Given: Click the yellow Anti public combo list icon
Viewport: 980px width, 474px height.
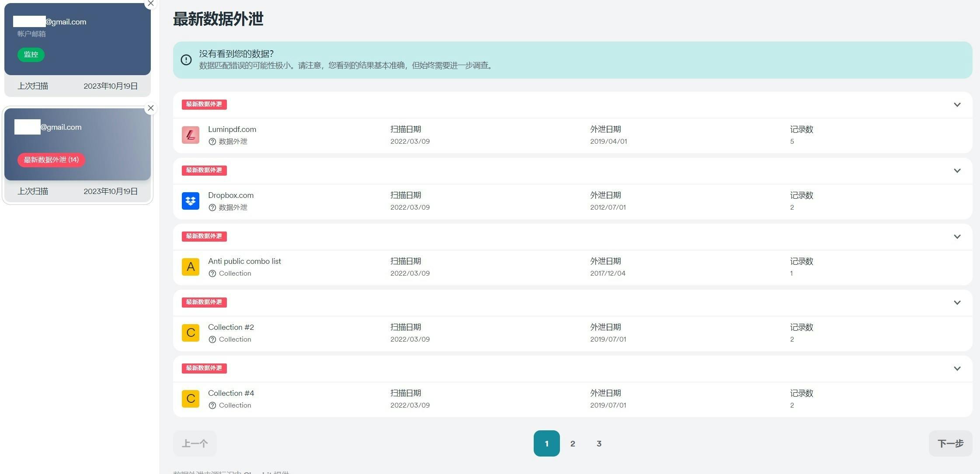Looking at the screenshot, I should point(191,267).
